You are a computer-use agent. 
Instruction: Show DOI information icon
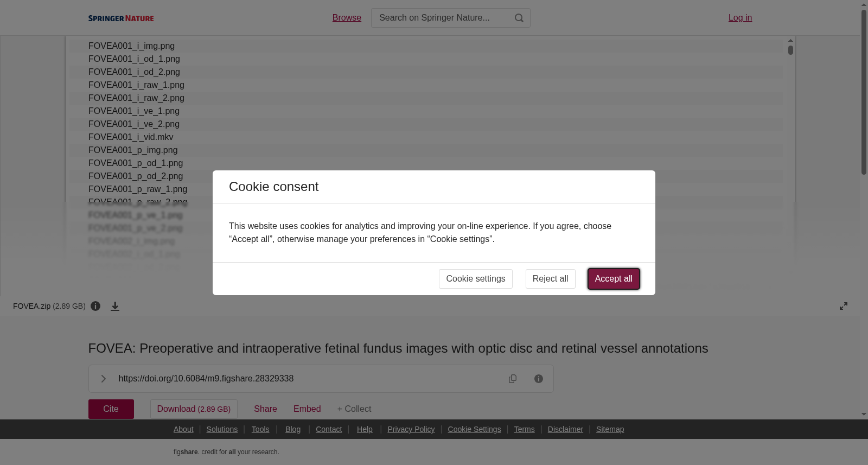(x=539, y=379)
